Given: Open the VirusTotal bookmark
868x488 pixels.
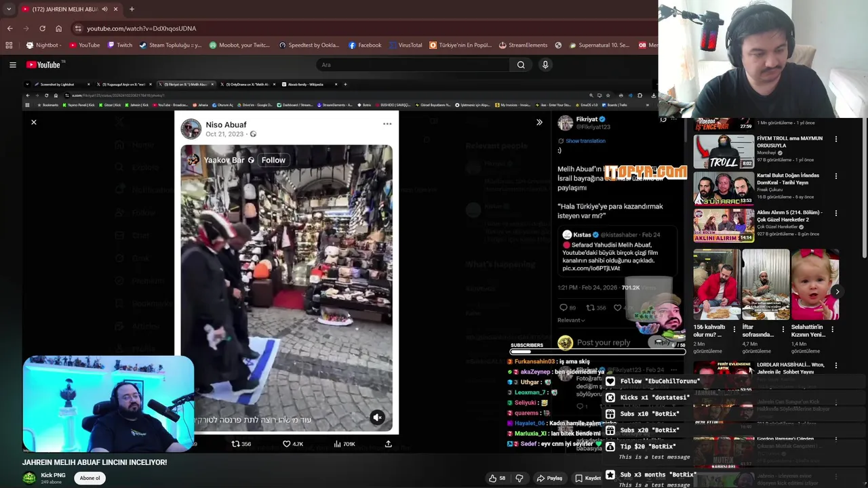Looking at the screenshot, I should click(406, 45).
